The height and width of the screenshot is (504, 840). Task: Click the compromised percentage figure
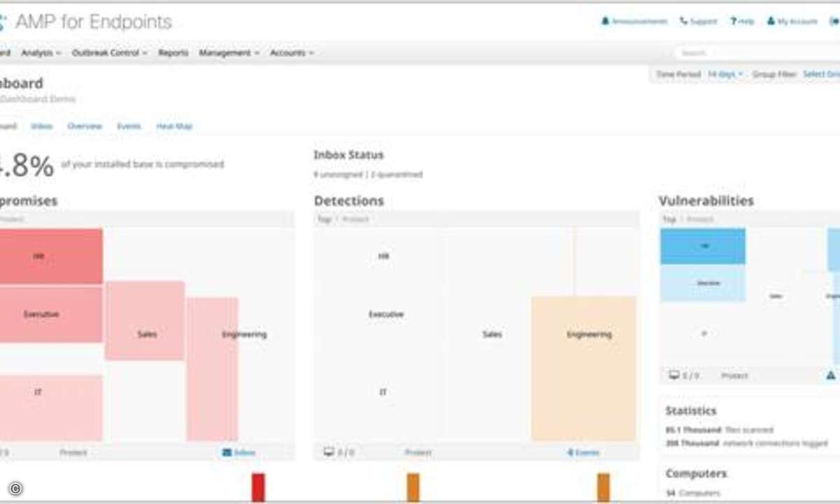(27, 166)
